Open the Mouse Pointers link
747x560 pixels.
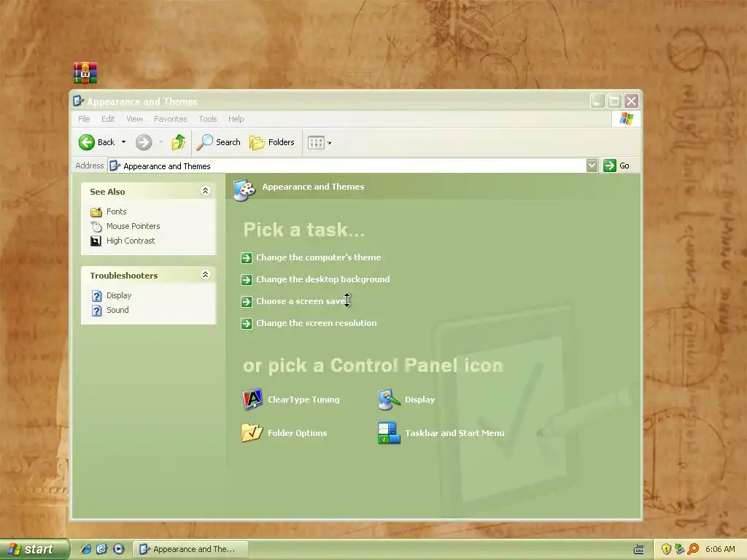(x=133, y=226)
